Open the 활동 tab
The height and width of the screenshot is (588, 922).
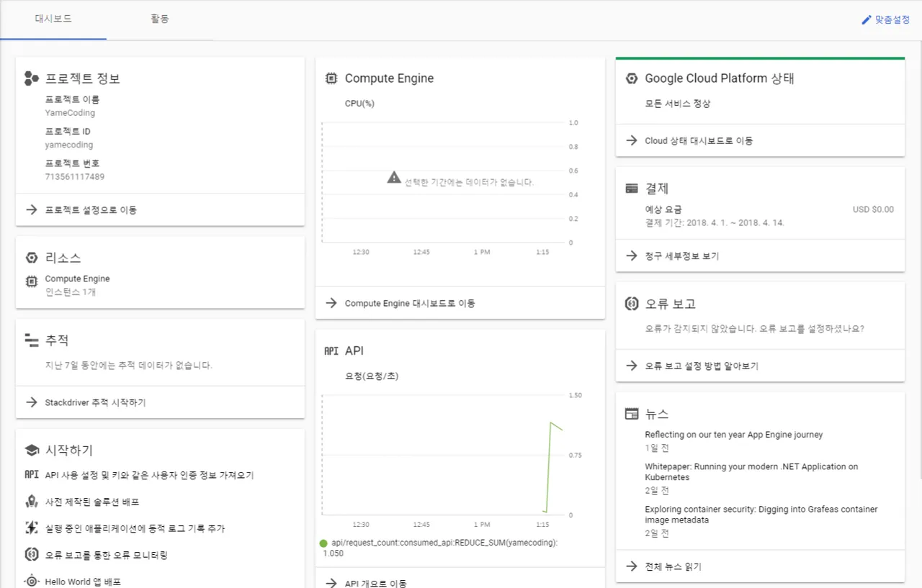point(160,19)
